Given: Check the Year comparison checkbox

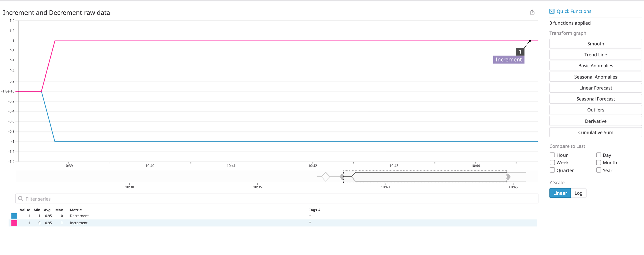Looking at the screenshot, I should (x=599, y=170).
